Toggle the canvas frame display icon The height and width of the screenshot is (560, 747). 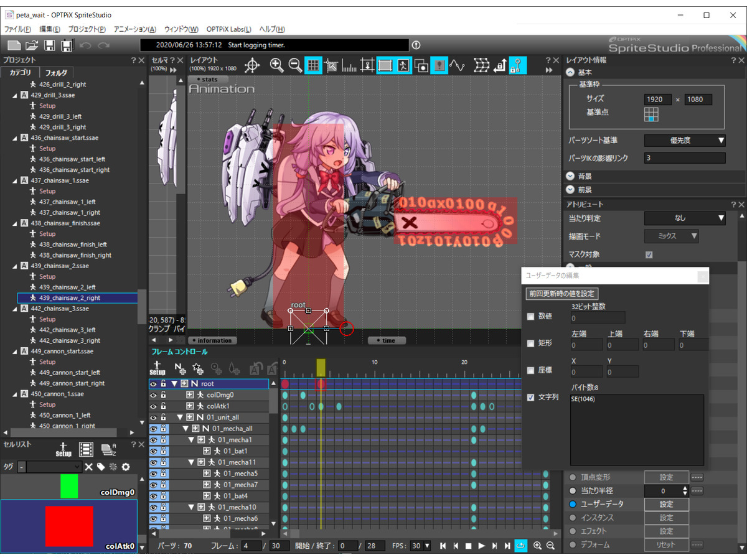(x=385, y=65)
